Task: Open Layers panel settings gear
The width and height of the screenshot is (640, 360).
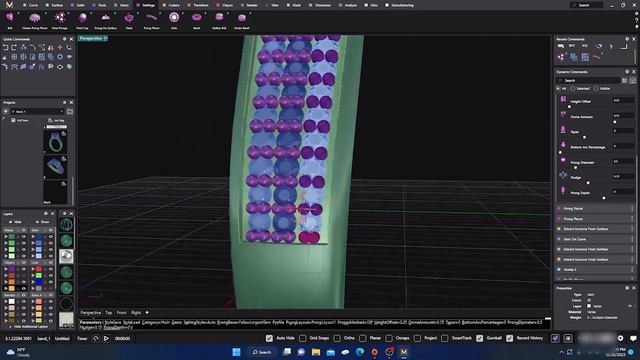Action: tap(46, 213)
